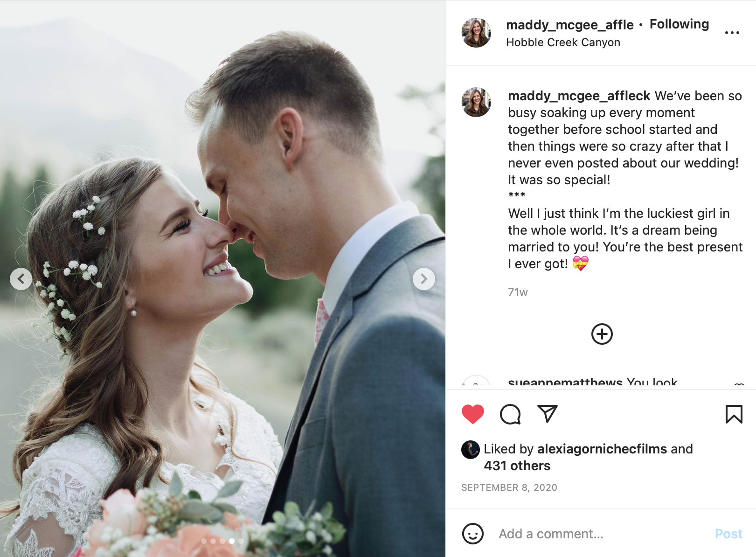This screenshot has width=756, height=557.
Task: Submit comment with Post button
Action: [728, 534]
